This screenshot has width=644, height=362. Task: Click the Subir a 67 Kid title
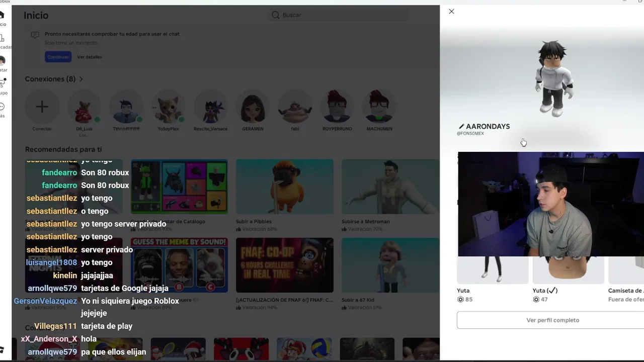(358, 300)
